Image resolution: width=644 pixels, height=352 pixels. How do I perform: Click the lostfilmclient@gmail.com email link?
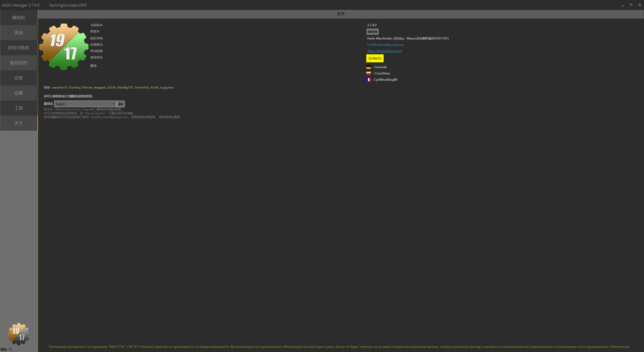(385, 45)
